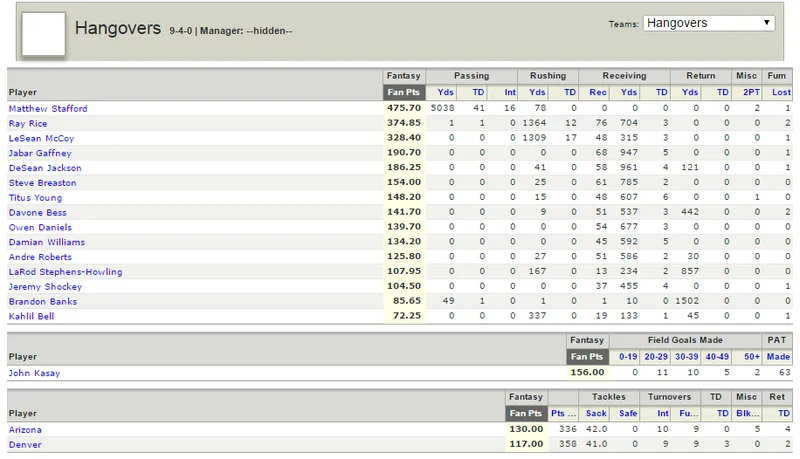Sort by Misc 2PT column
The image size is (800, 459).
pyautogui.click(x=752, y=92)
